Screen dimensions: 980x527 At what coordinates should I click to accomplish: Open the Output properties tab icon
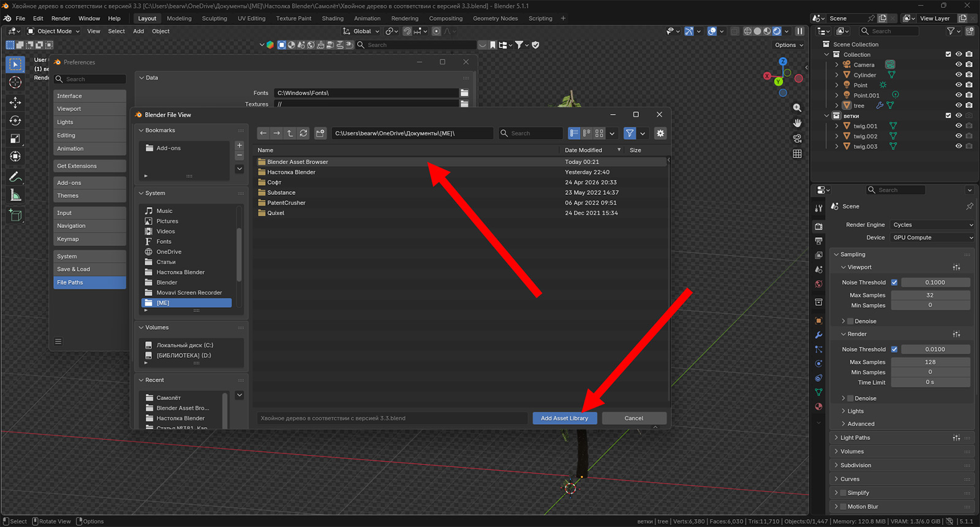click(819, 241)
